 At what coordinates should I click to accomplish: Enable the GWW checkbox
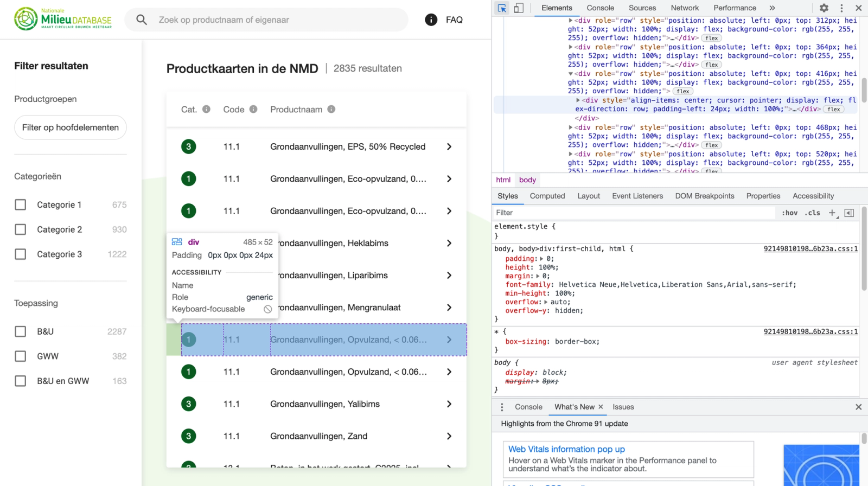21,356
